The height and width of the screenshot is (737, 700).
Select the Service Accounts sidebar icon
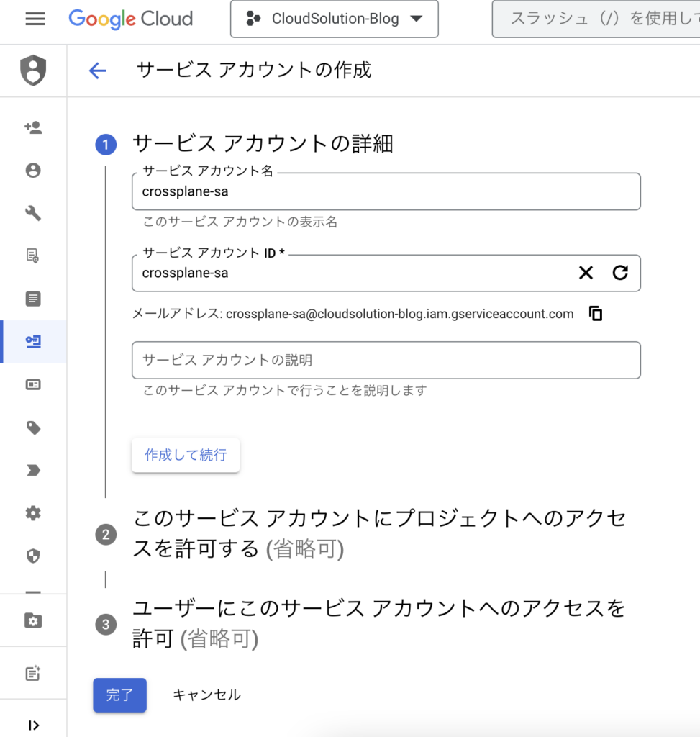[x=33, y=342]
